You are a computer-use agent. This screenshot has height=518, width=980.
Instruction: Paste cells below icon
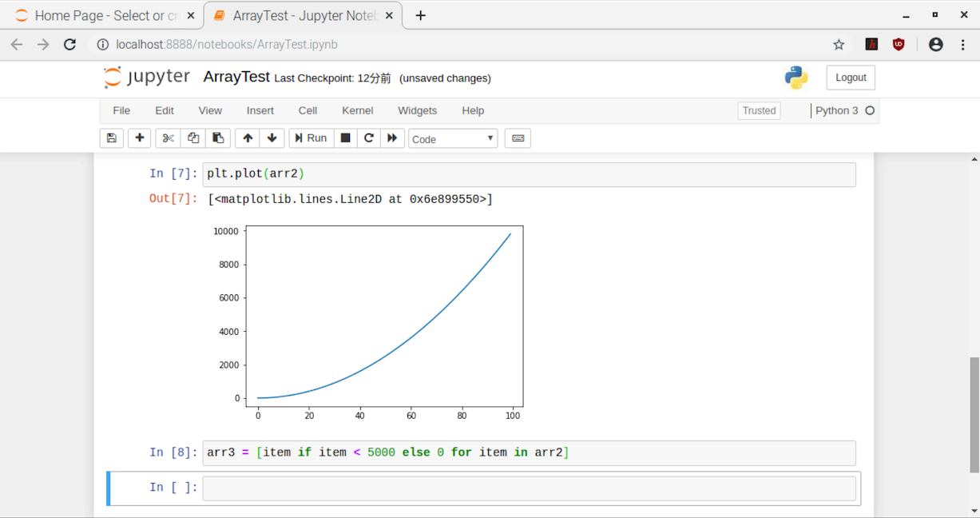(217, 138)
